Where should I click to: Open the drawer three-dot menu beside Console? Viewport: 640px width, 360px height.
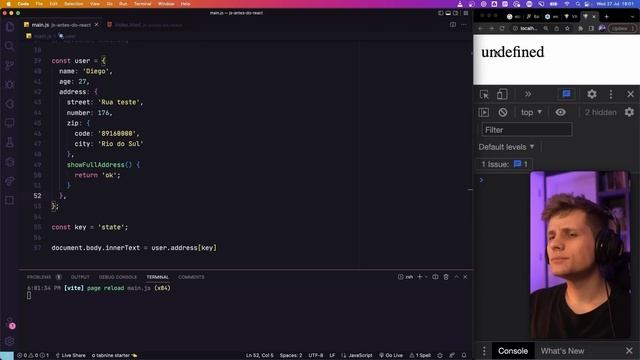pyautogui.click(x=484, y=351)
